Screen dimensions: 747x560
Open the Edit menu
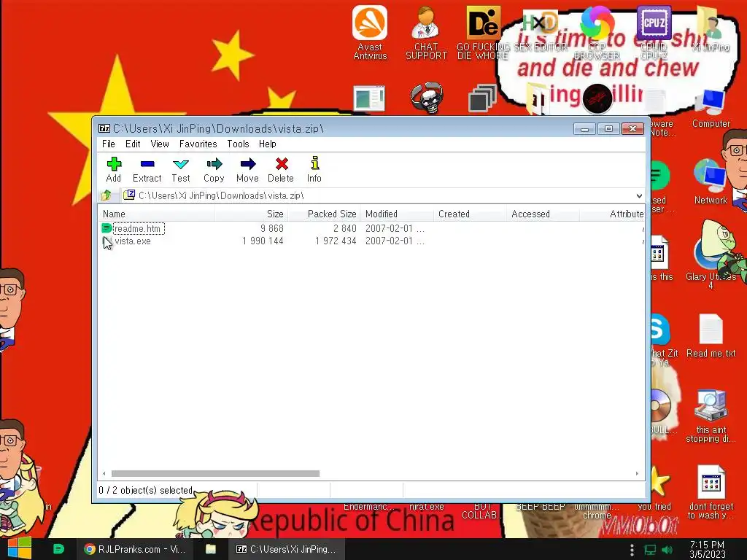133,144
